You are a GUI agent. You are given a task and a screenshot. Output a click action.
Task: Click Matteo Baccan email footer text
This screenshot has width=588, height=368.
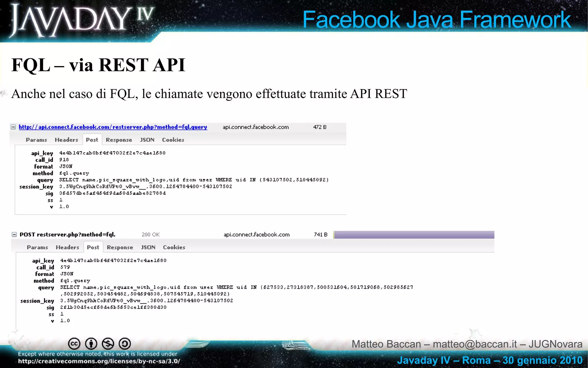point(467,344)
